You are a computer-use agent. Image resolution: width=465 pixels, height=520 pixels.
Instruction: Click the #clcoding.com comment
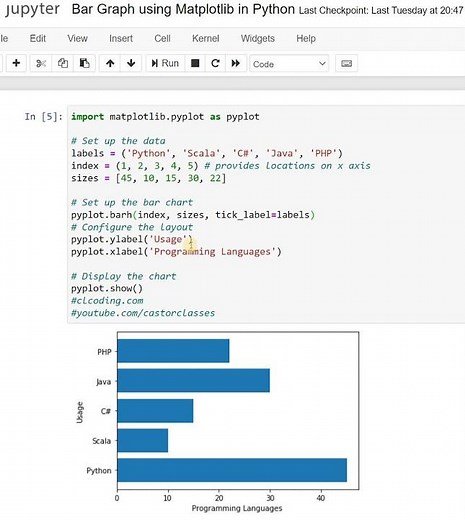(107, 301)
